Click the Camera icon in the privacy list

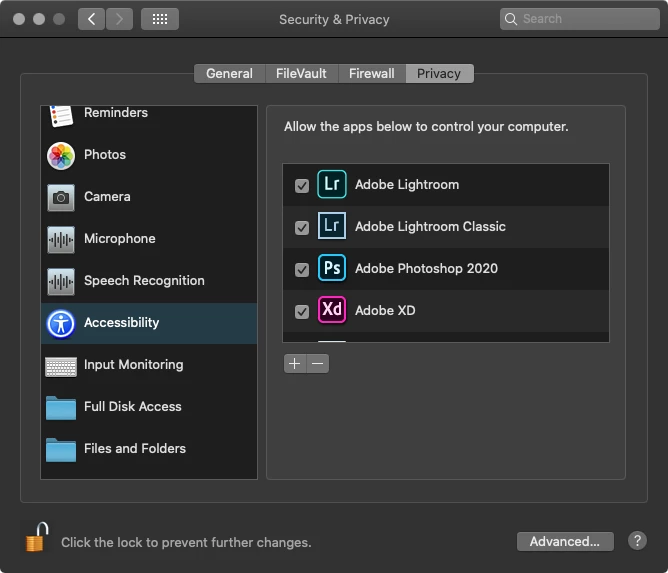coord(60,198)
